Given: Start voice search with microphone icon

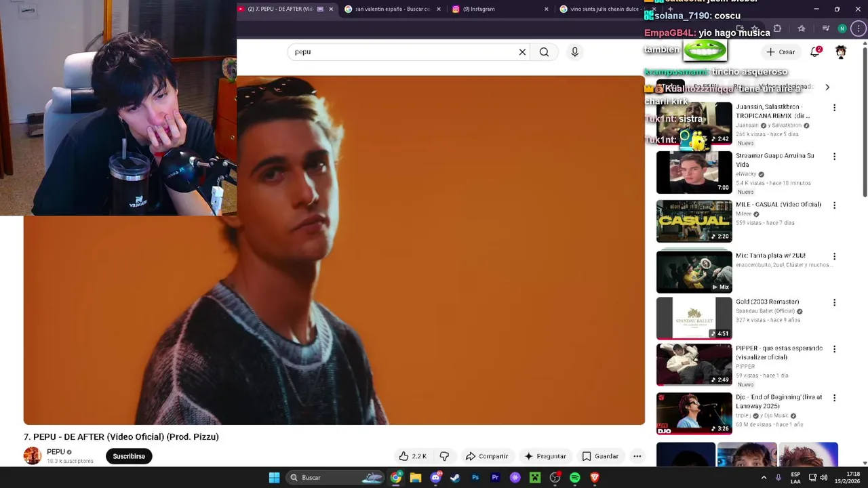Looking at the screenshot, I should (574, 52).
